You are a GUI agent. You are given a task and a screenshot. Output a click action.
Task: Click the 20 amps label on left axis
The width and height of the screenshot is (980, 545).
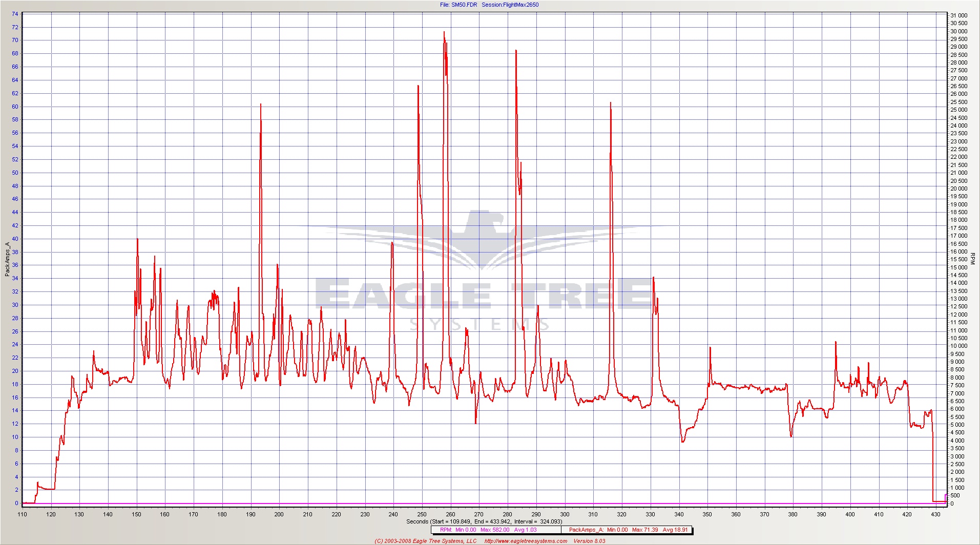15,371
